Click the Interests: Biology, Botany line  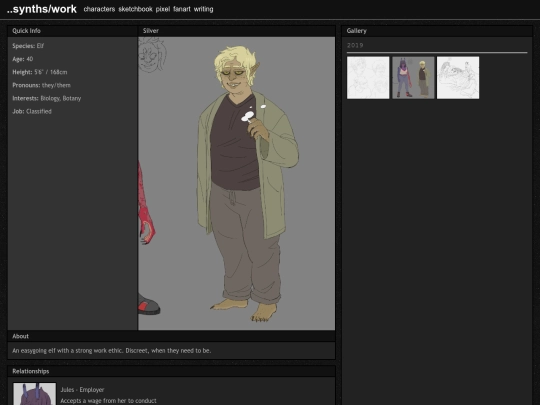click(x=46, y=98)
